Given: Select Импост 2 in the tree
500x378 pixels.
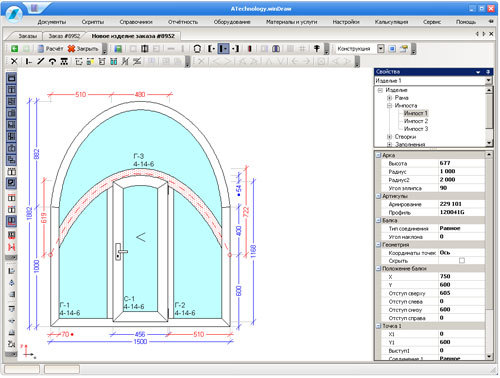Looking at the screenshot, I should (416, 121).
